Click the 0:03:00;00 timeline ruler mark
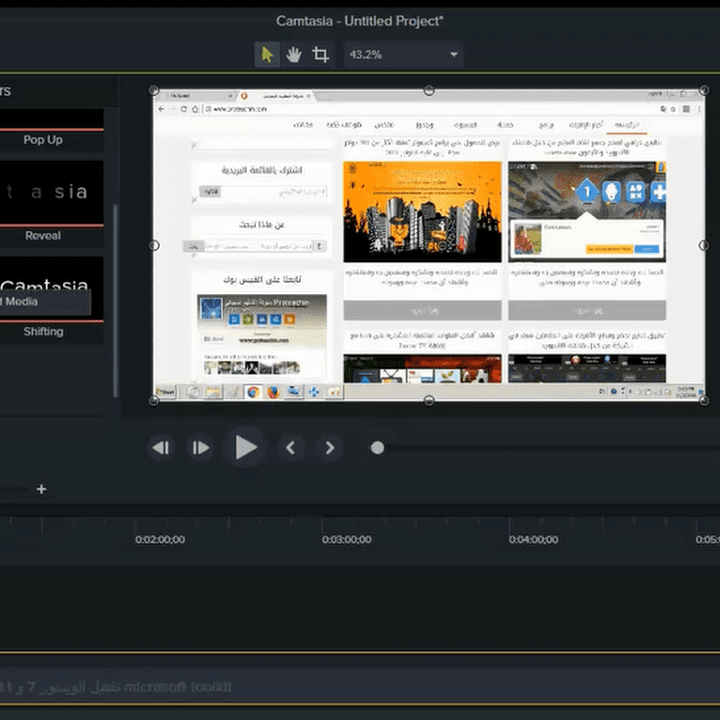Image resolution: width=720 pixels, height=720 pixels. [x=347, y=540]
